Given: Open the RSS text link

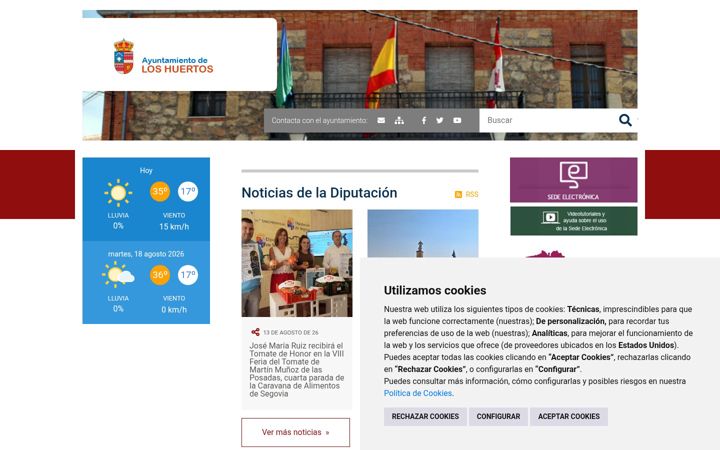Looking at the screenshot, I should tap(472, 194).
